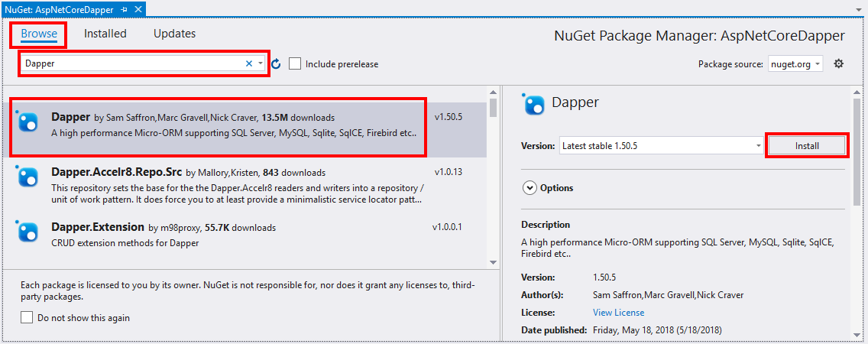Select the Dapper.Accelr8.Repo.Src package row

244,185
